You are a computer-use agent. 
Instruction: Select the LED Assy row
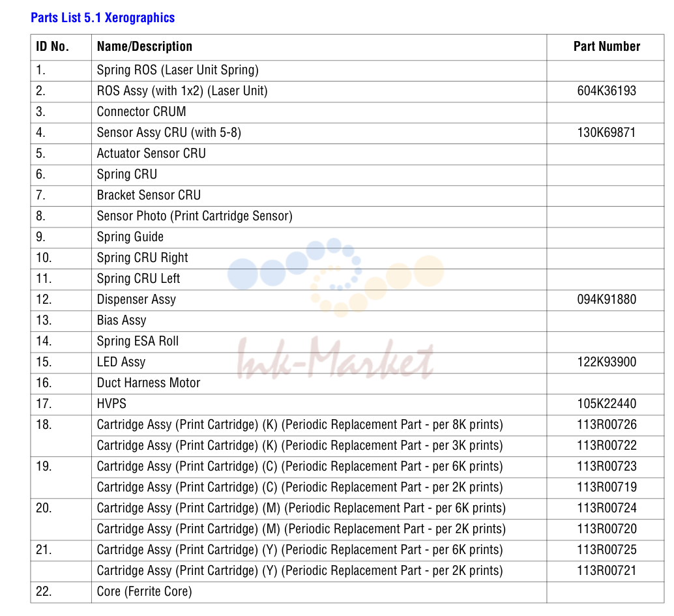coord(347,362)
